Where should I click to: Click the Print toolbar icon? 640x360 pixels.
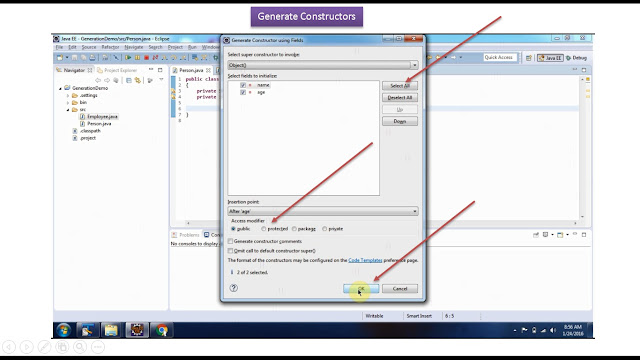(93, 58)
